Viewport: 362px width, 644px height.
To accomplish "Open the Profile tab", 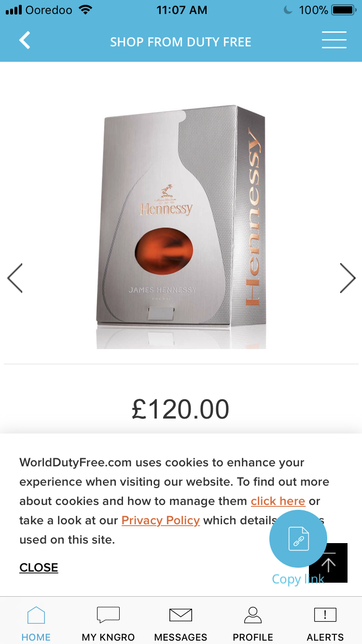I will pos(253,623).
